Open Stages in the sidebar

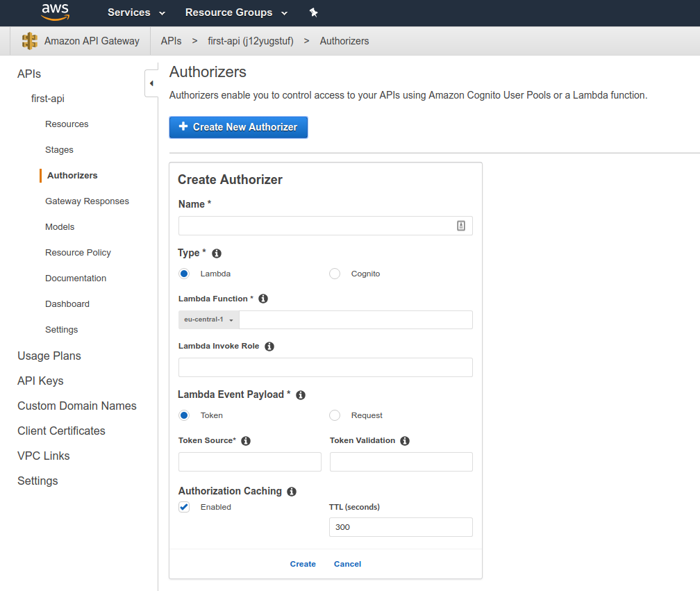(x=60, y=150)
